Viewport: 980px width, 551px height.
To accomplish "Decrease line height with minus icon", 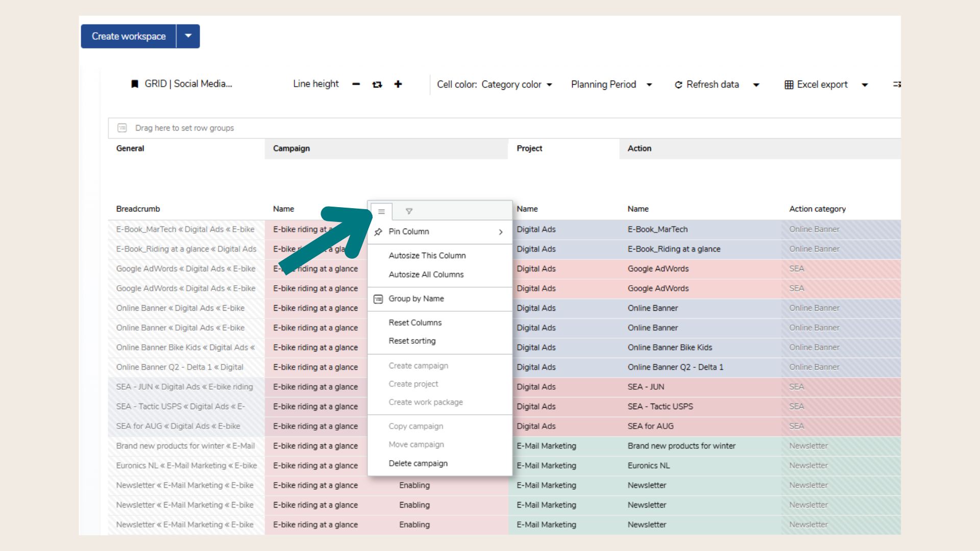I will click(x=356, y=84).
